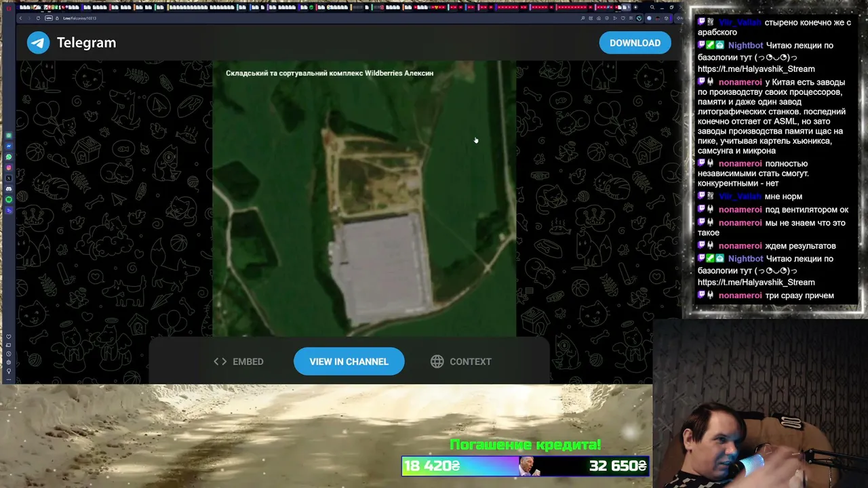Reload the page with the refresh icon
Viewport: 868px width, 488px height.
tap(38, 18)
